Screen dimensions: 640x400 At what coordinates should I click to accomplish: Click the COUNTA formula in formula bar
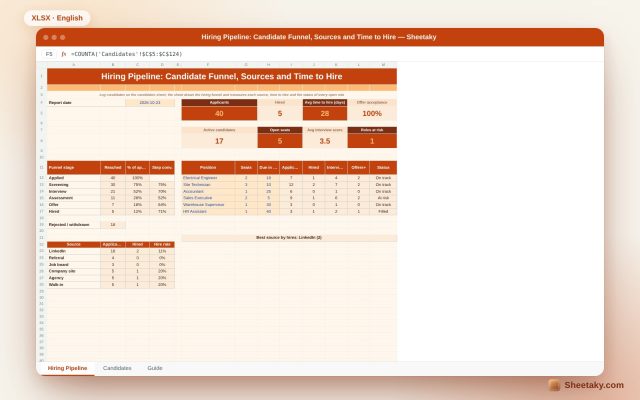click(x=127, y=54)
